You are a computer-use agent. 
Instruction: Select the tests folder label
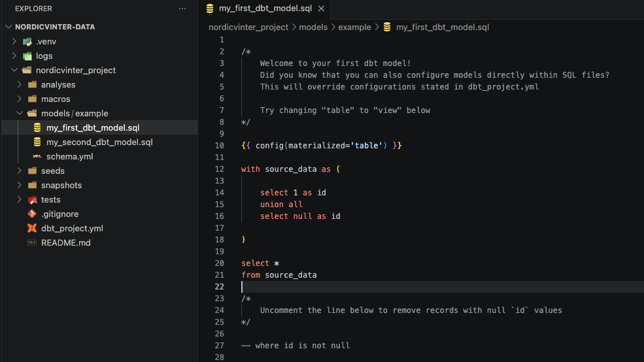tap(50, 199)
